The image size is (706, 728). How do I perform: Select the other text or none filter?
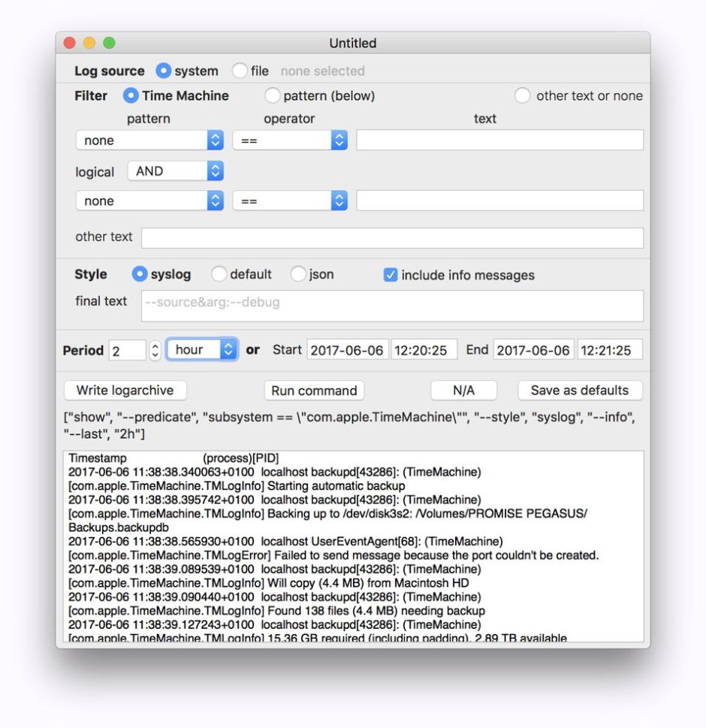[x=523, y=95]
